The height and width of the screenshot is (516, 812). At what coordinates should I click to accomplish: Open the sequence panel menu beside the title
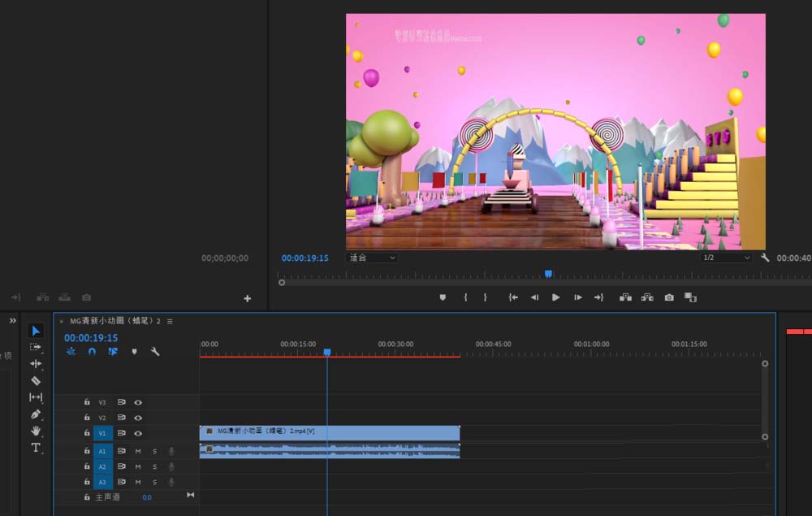point(170,321)
